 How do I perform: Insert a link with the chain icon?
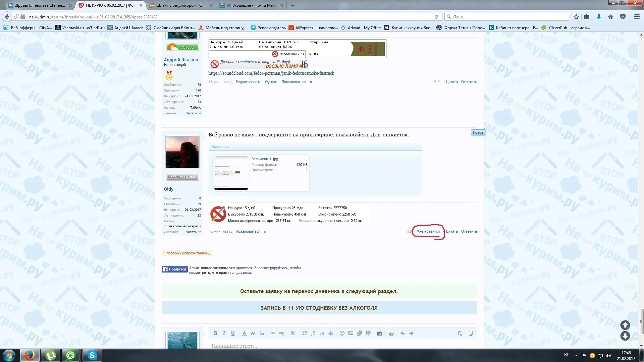click(273, 333)
